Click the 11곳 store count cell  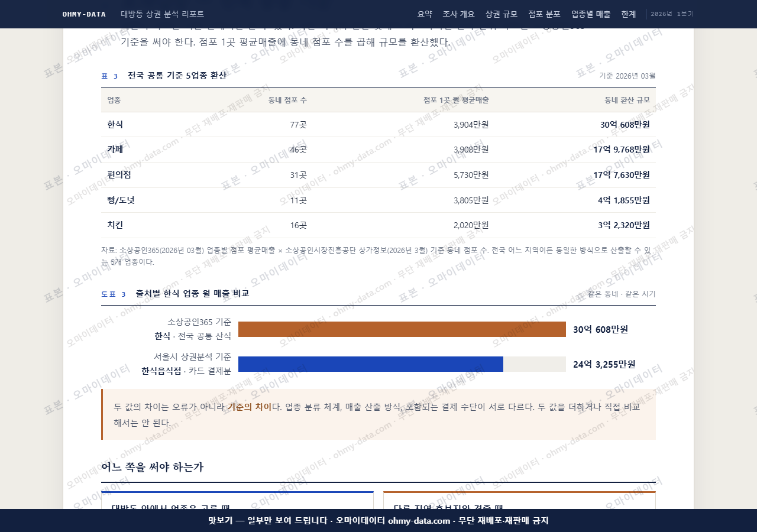(x=298, y=200)
